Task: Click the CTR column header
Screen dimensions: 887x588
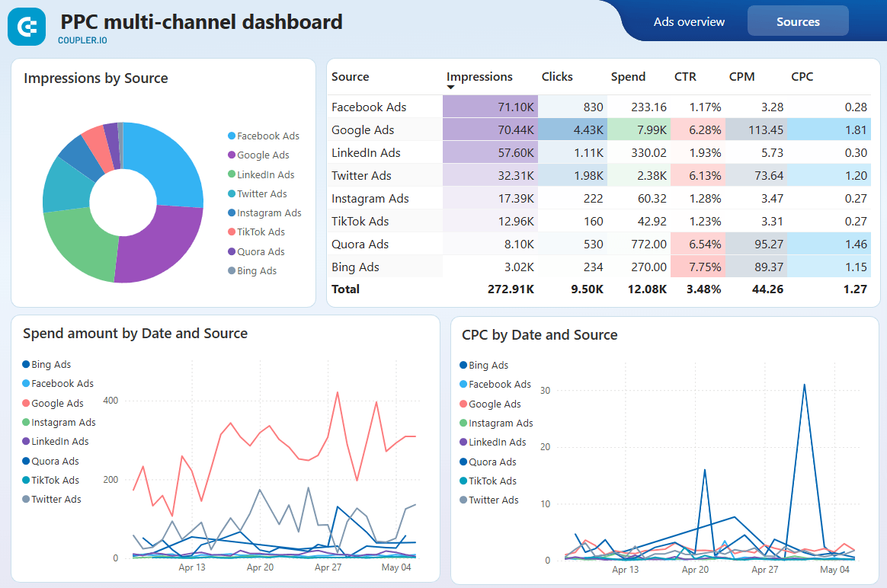Action: click(684, 76)
